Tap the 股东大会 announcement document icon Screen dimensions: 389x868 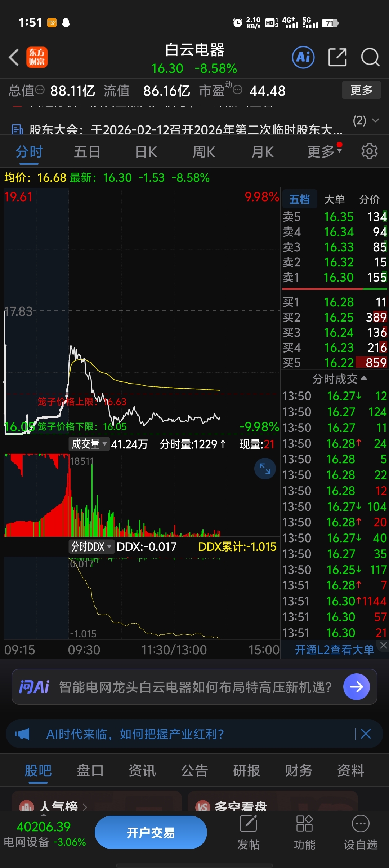click(17, 129)
